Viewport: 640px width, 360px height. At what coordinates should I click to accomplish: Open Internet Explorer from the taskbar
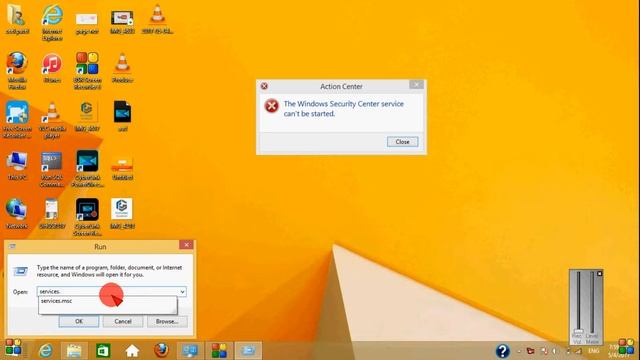pyautogui.click(x=45, y=351)
